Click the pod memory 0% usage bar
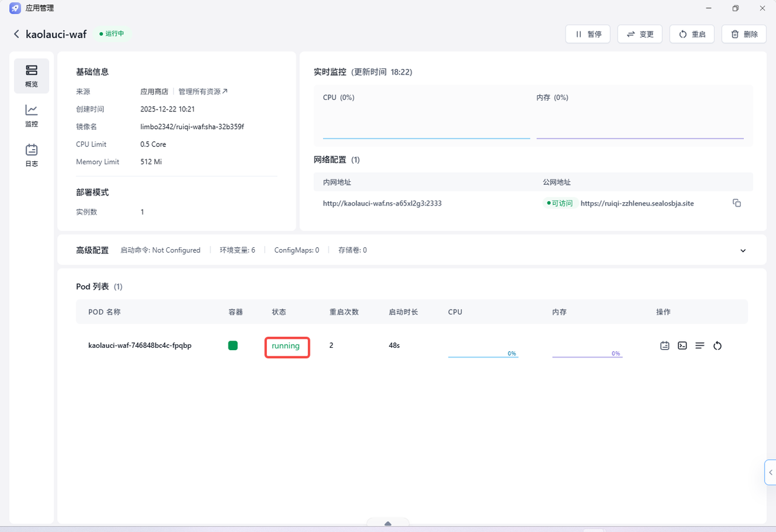This screenshot has width=776, height=532. coord(587,353)
